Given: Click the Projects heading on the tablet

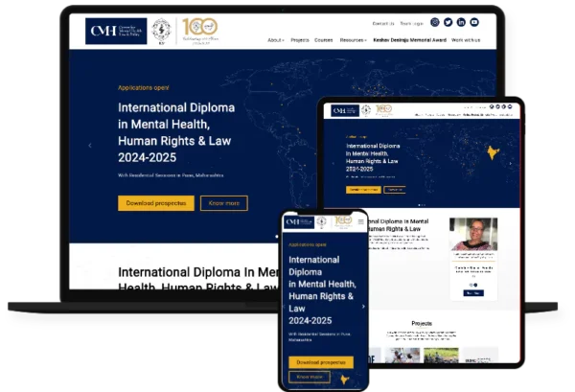Looking at the screenshot, I should pyautogui.click(x=422, y=323).
